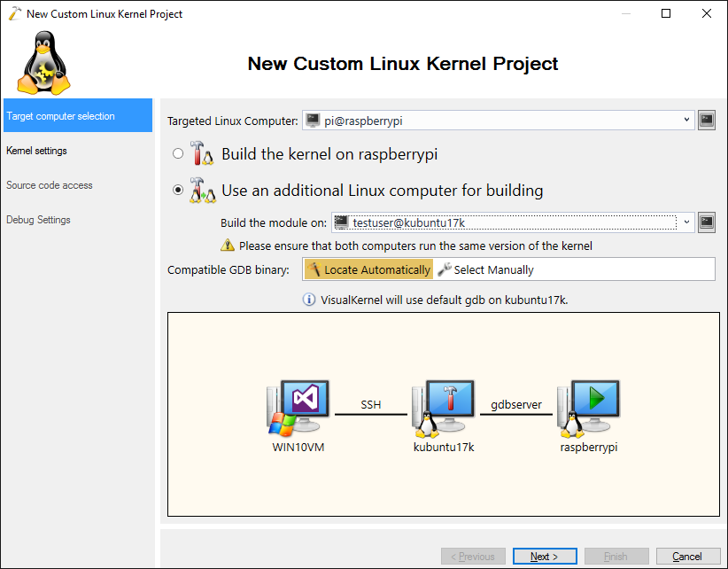Choose Select Manually for GDB binary

click(485, 269)
